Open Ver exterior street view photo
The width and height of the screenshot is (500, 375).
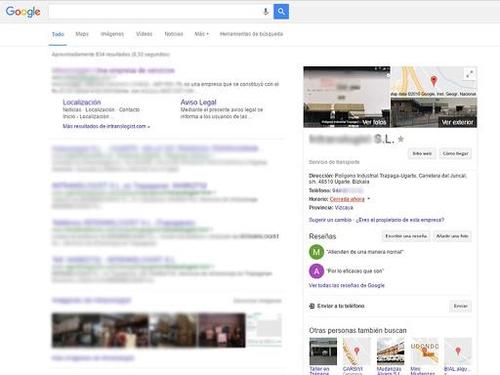(434, 113)
